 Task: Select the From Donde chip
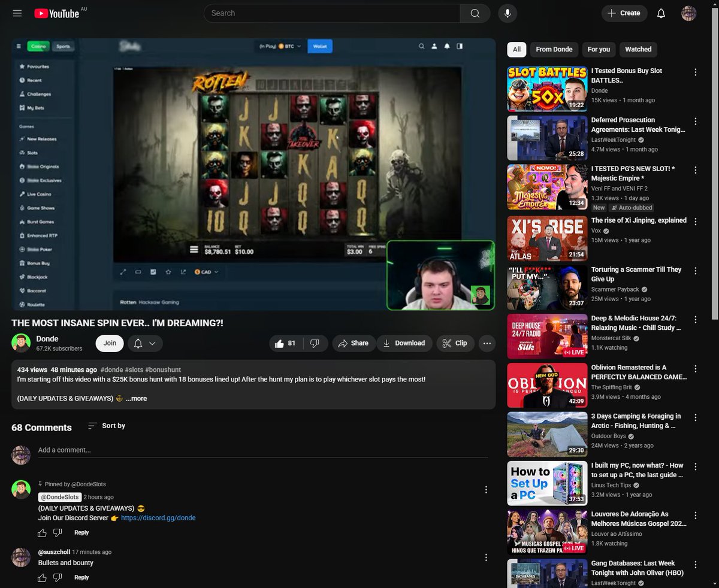pyautogui.click(x=554, y=49)
